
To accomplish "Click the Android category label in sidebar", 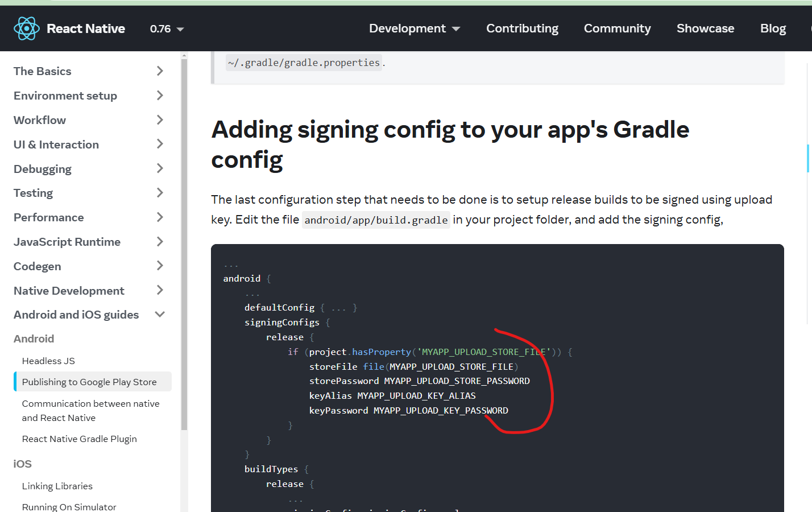I will [34, 338].
